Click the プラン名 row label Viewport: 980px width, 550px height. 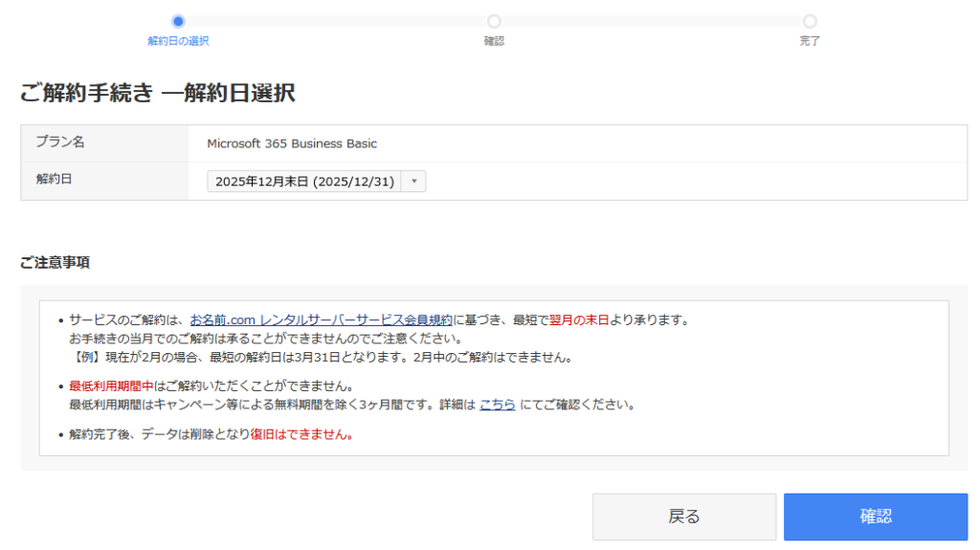click(60, 143)
